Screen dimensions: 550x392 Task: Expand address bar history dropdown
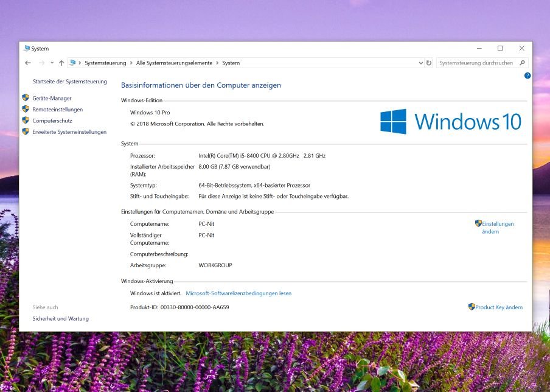(420, 63)
